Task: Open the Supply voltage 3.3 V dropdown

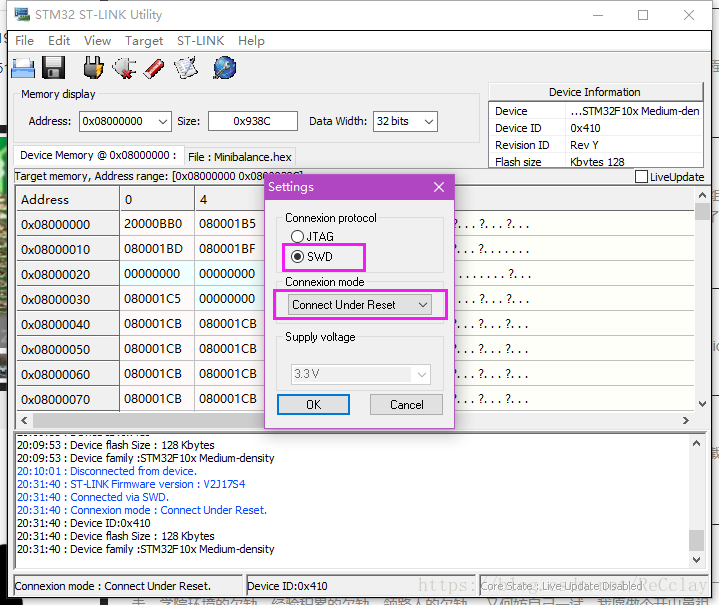Action: [x=361, y=374]
